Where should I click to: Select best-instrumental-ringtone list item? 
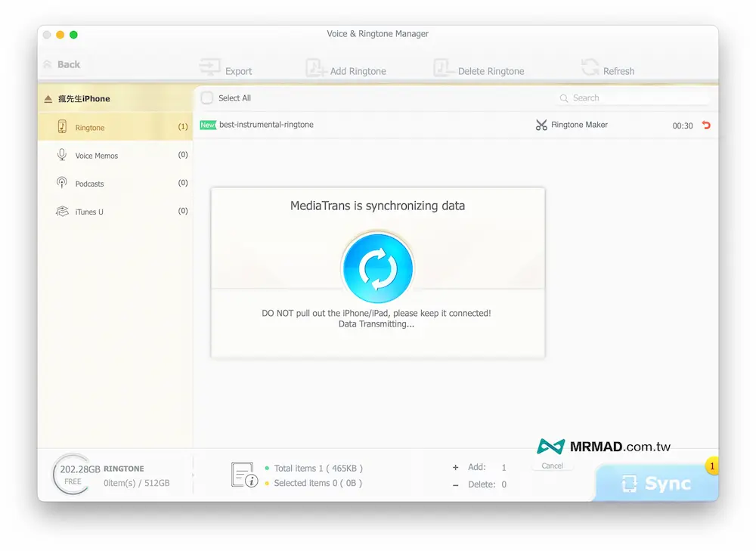(x=266, y=125)
